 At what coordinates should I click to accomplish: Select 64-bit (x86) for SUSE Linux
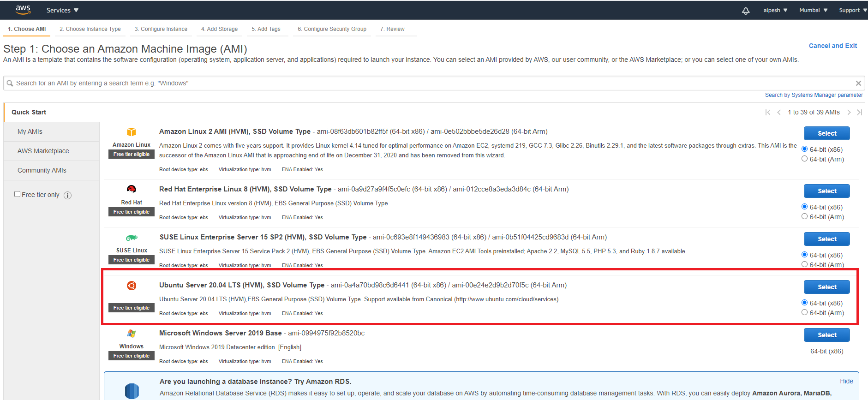[x=805, y=255]
